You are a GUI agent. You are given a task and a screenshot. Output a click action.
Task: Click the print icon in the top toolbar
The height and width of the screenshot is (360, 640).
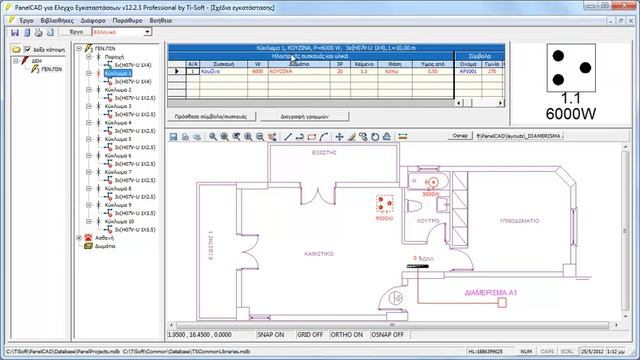coord(38,32)
